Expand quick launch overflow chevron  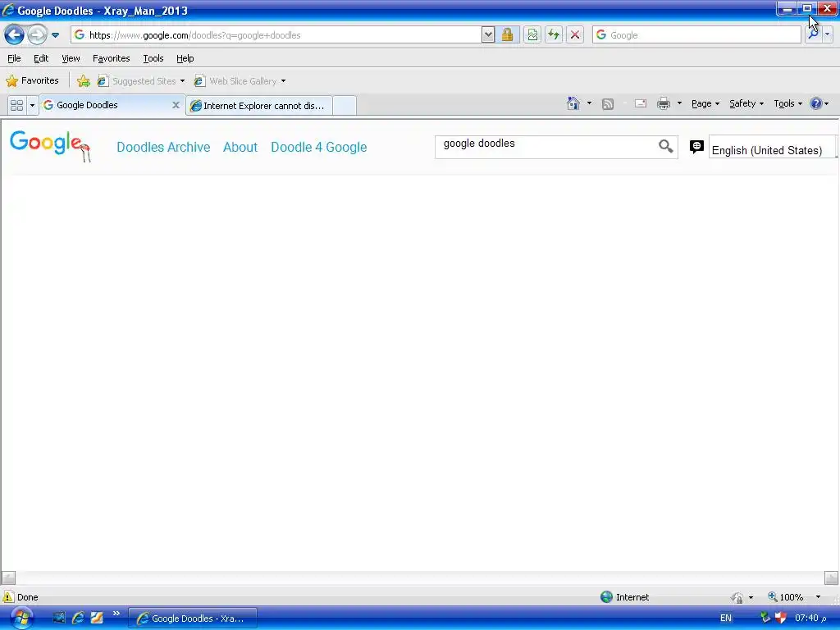(x=116, y=614)
